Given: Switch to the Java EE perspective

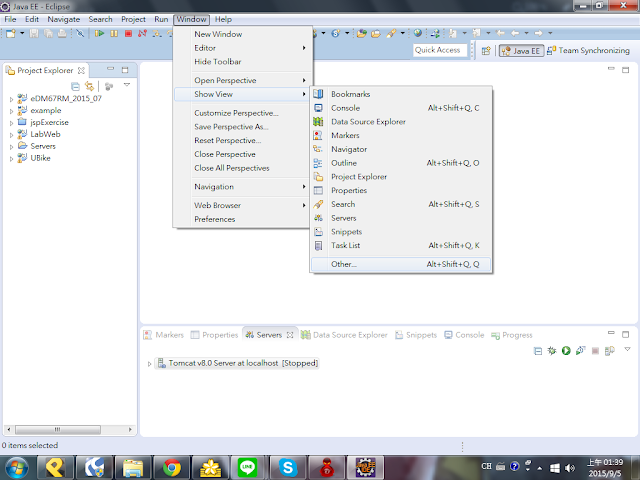Looking at the screenshot, I should click(x=521, y=51).
